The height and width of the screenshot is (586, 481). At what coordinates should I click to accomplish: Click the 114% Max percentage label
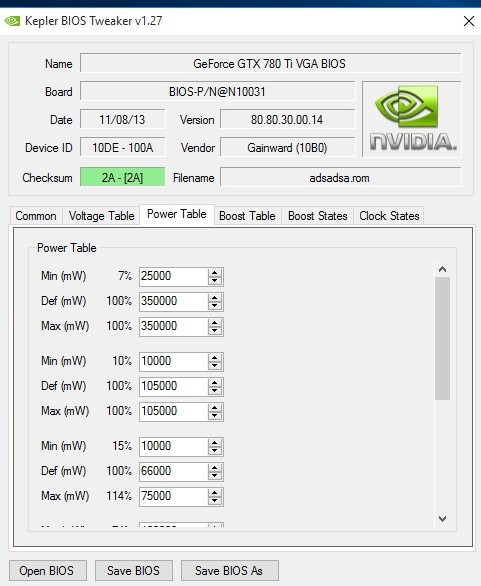click(119, 496)
